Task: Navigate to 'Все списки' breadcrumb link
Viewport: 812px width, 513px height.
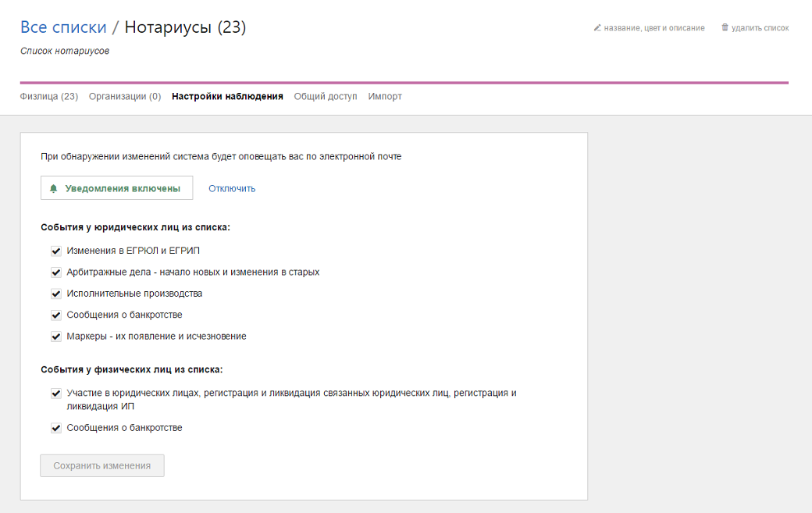Action: (x=63, y=27)
